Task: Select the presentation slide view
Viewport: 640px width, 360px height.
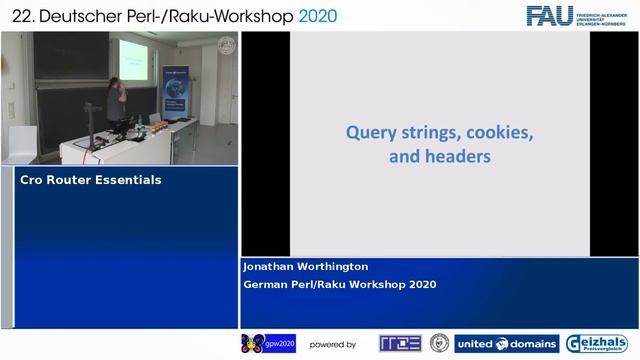Action: click(x=440, y=144)
